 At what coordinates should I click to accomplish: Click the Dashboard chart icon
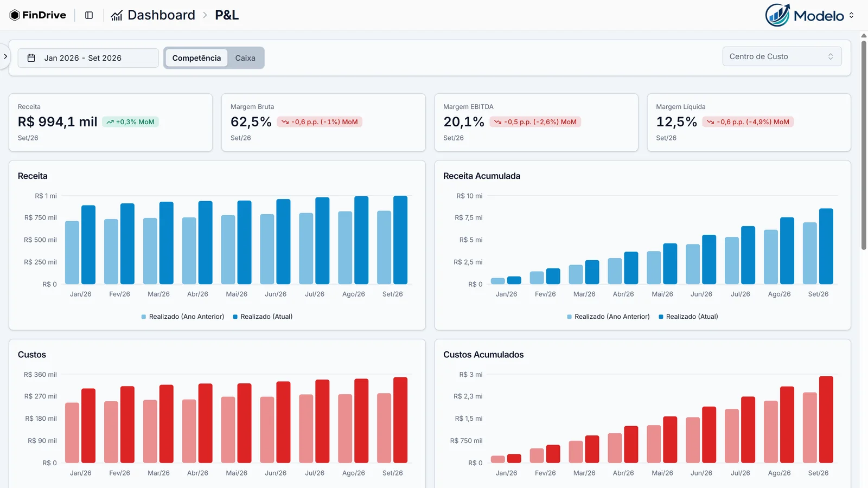click(x=117, y=15)
